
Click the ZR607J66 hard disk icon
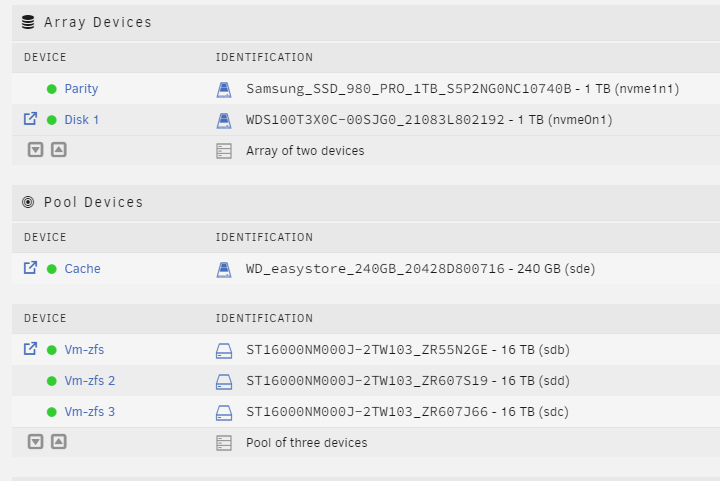tap(224, 413)
